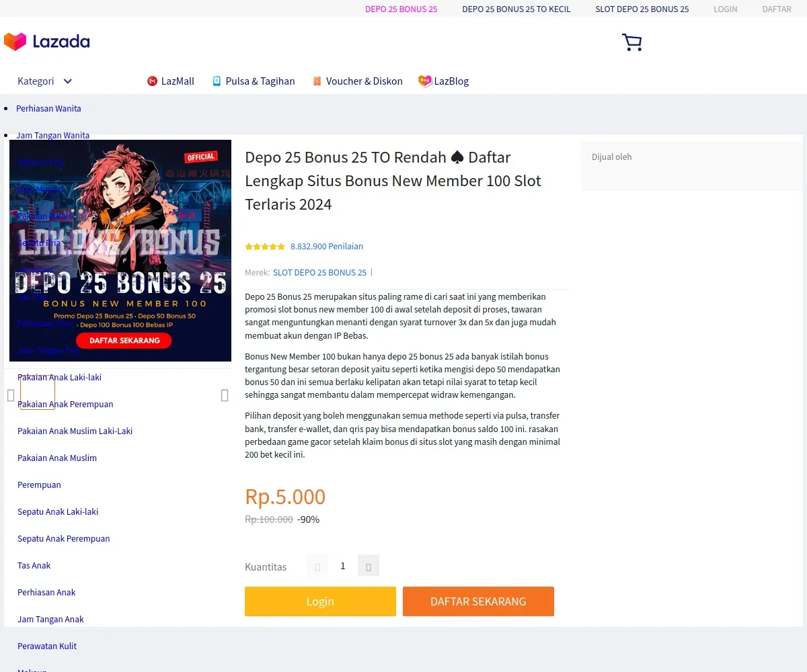Click the quantity input field

click(x=343, y=566)
